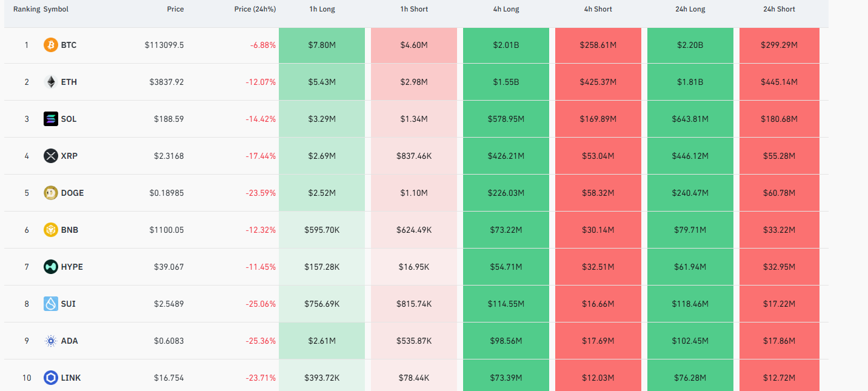Click the Ethereum diamond icon
The height and width of the screenshot is (391, 868).
[x=51, y=82]
